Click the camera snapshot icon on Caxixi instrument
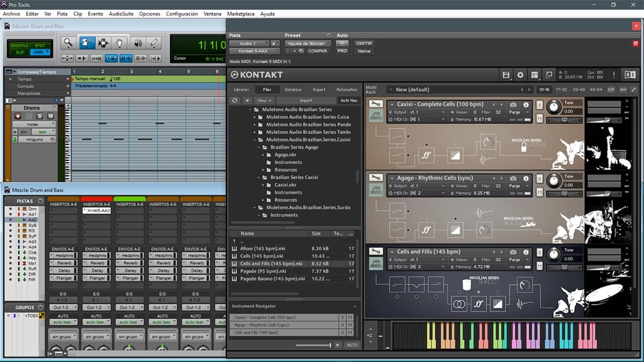Viewport: 644px width, 362px height. click(x=513, y=105)
